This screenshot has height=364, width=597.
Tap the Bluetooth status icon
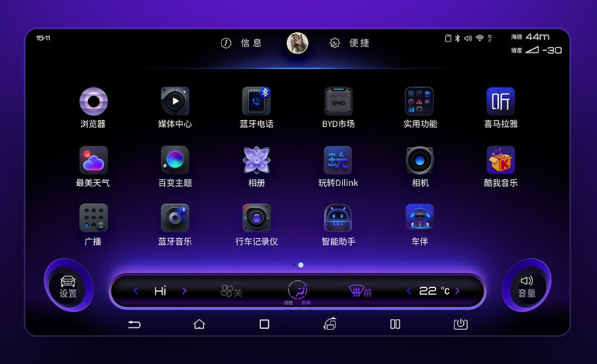tap(458, 38)
